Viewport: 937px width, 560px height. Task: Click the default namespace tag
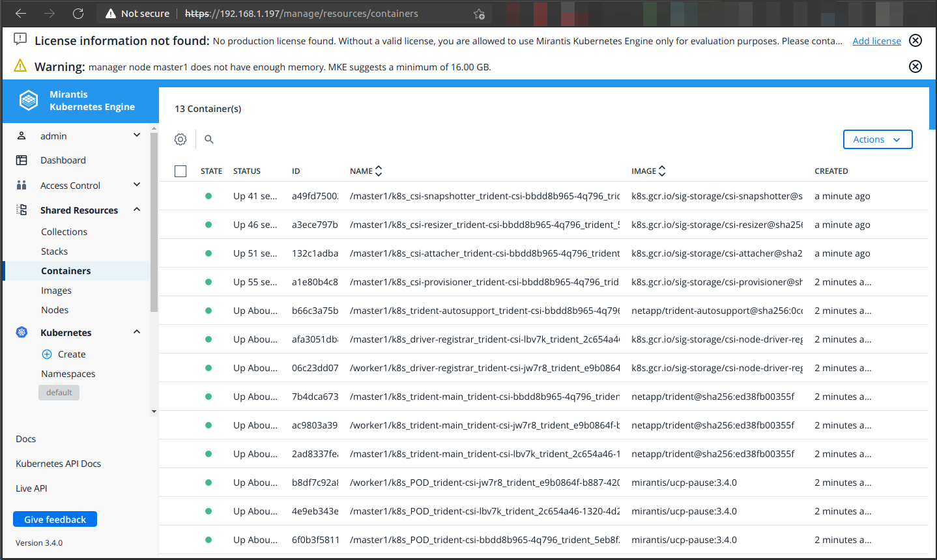pos(59,393)
